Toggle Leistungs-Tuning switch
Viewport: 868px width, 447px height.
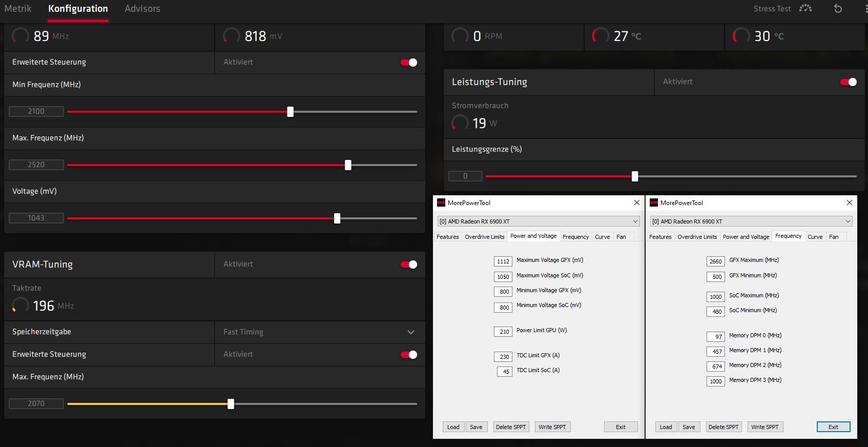click(849, 82)
